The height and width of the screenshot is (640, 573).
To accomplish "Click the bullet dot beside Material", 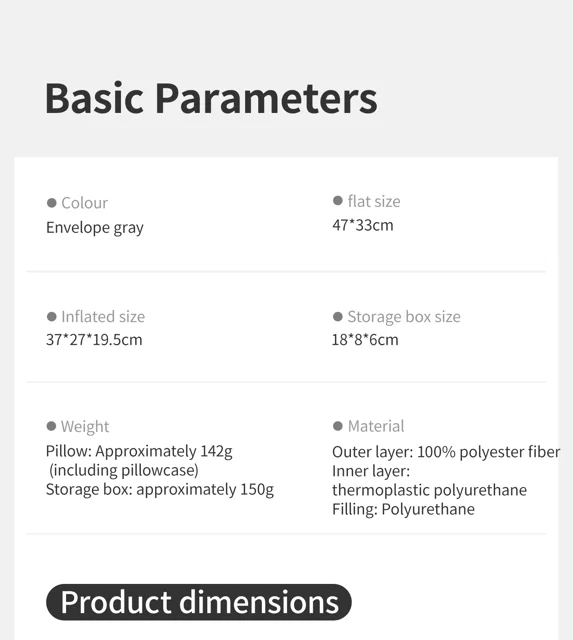I will [338, 426].
